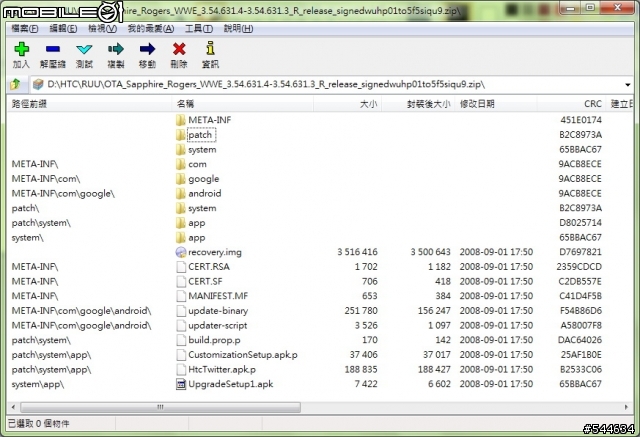The height and width of the screenshot is (437, 640).
Task: Click recovery.img size 3 516 416
Action: click(358, 252)
